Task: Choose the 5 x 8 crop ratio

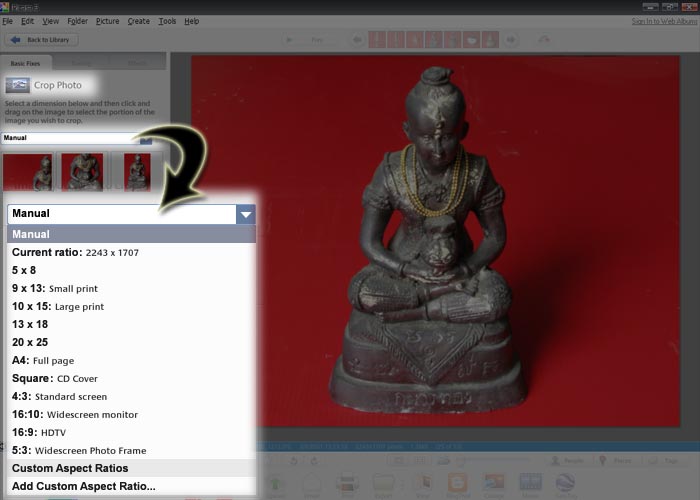Action: pos(131,270)
